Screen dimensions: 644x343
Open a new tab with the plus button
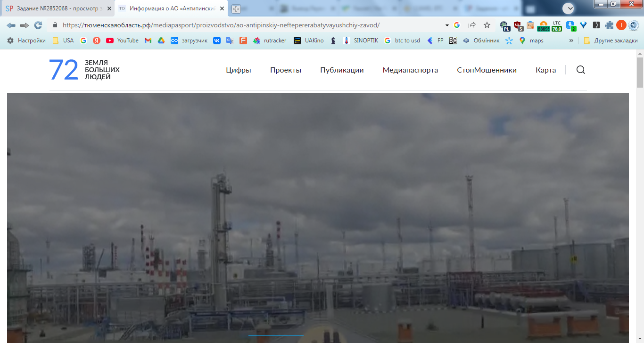236,8
